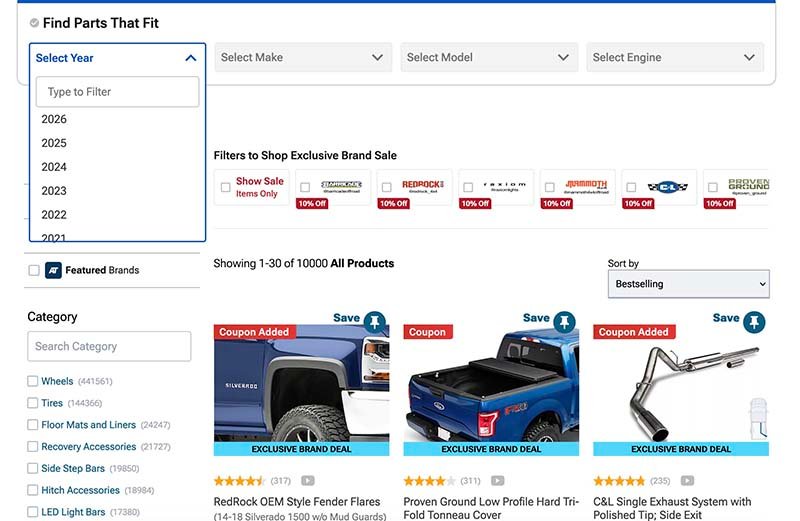The height and width of the screenshot is (521, 800).
Task: Choose 2024 from the year list
Action: pos(54,167)
